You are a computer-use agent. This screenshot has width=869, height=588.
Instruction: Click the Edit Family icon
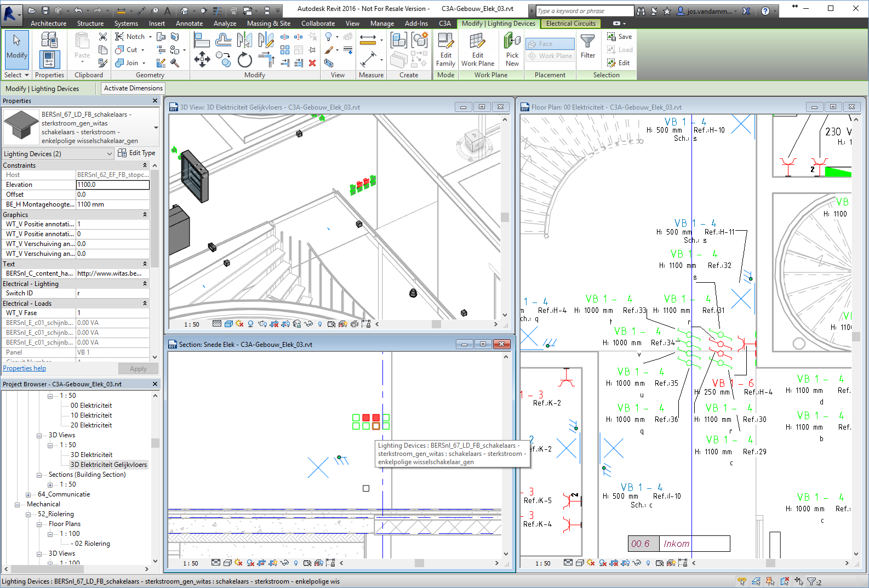445,49
